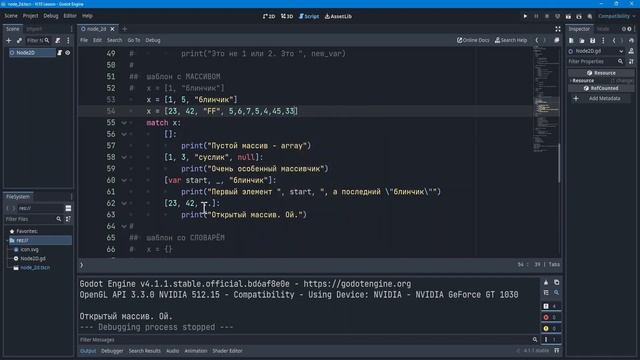Screen dimensions: 640x360
Task: Open the top Debug menu
Action: click(x=51, y=16)
